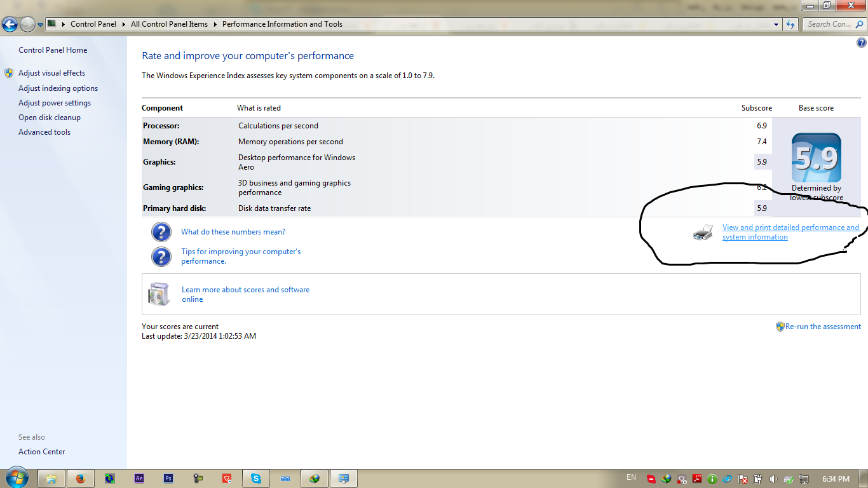Click the Adobe Acrobat tray icon
The width and height of the screenshot is (868, 488).
pyautogui.click(x=697, y=479)
